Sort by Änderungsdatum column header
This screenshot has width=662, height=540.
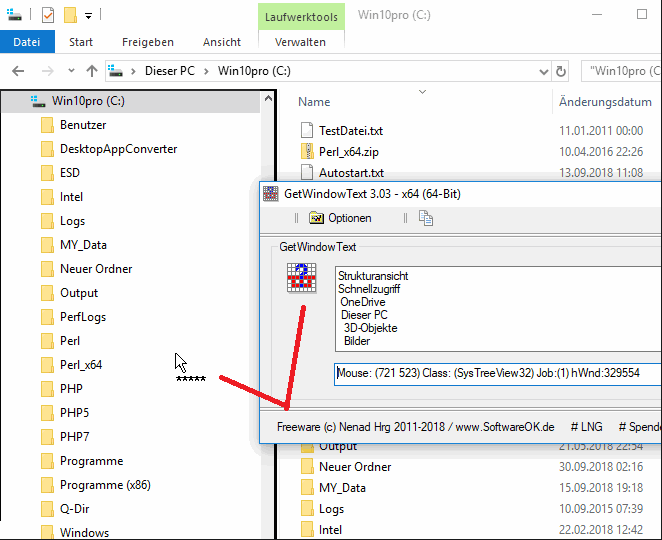pyautogui.click(x=605, y=102)
